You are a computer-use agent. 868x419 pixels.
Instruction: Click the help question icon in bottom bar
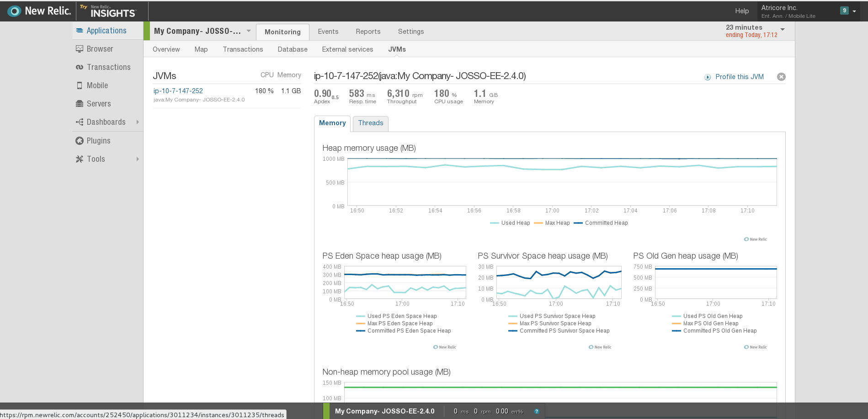537,411
